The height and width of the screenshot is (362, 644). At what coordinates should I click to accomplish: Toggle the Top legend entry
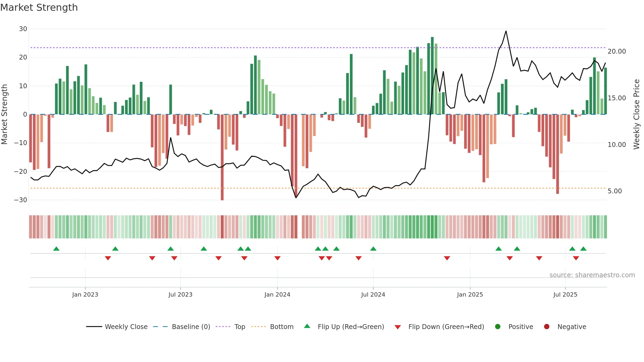pos(230,327)
